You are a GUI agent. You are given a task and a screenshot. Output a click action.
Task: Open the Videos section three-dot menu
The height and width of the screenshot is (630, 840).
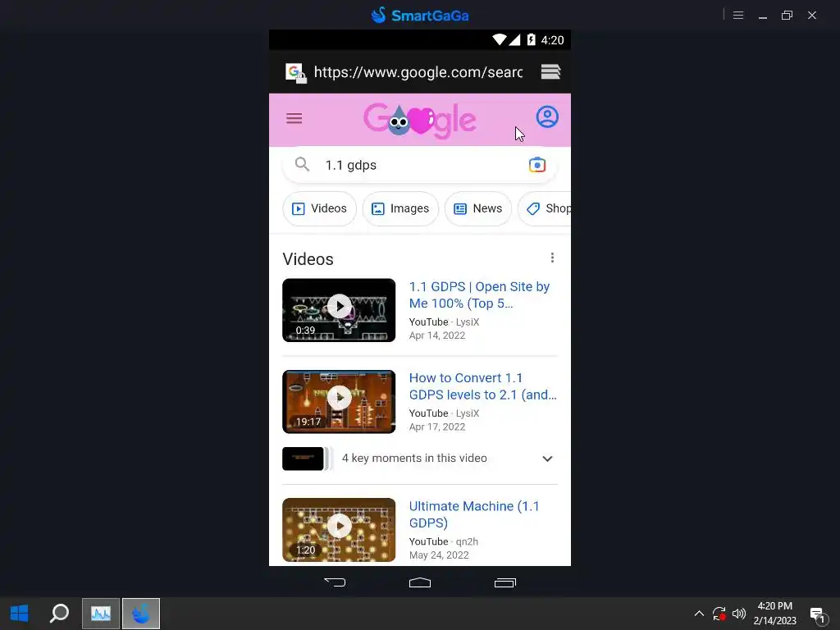pyautogui.click(x=552, y=258)
